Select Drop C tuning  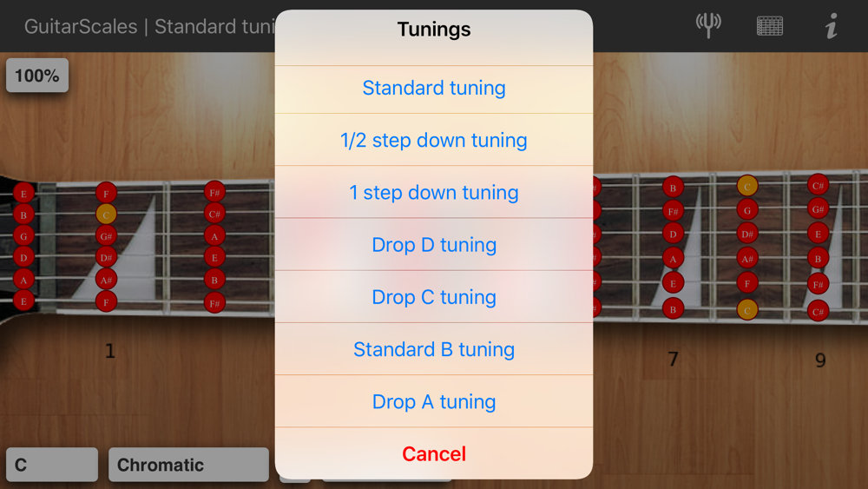(434, 297)
